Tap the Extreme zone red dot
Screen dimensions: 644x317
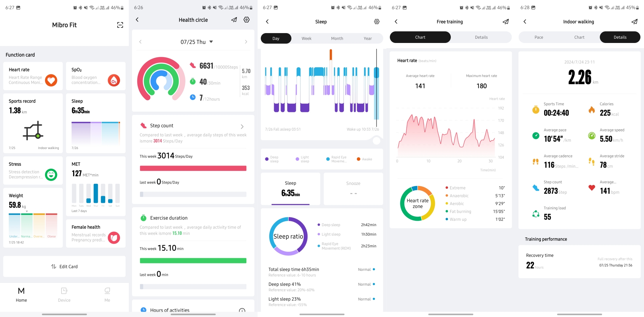coord(447,188)
